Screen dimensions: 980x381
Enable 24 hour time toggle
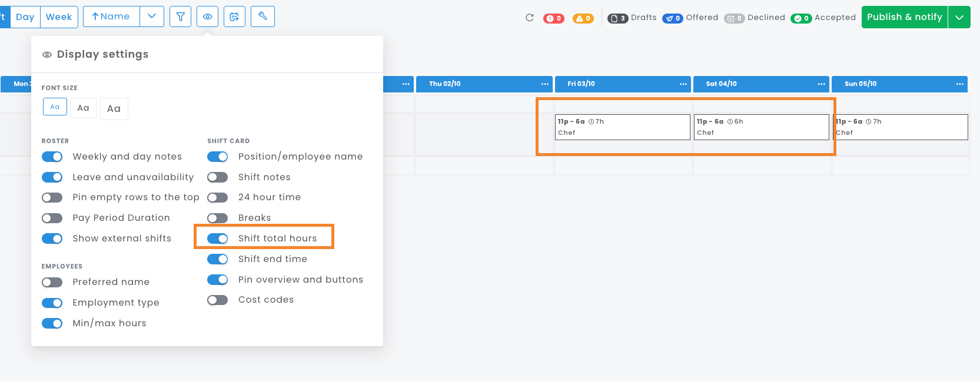point(218,197)
